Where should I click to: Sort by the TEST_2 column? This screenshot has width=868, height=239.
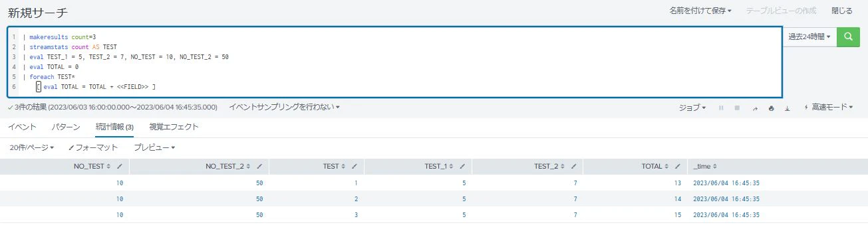pos(549,167)
